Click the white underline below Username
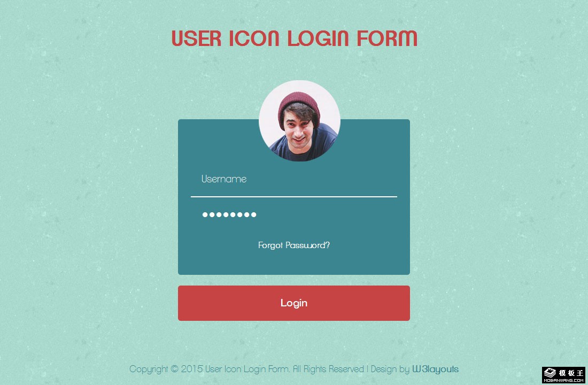Screen dimensions: 588x385 point(293,196)
